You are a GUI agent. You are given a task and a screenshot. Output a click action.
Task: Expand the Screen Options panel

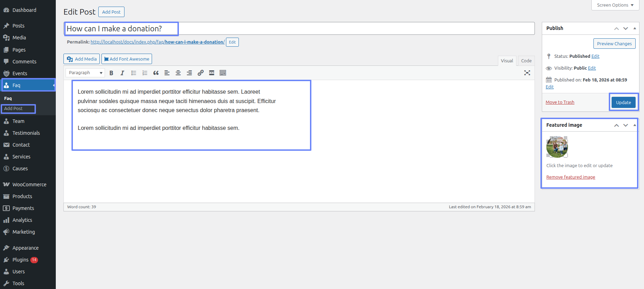point(615,5)
